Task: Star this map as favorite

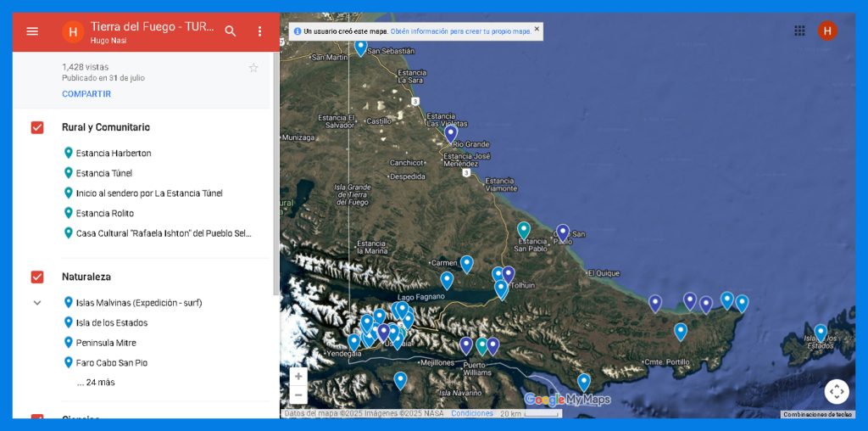Action: (253, 68)
